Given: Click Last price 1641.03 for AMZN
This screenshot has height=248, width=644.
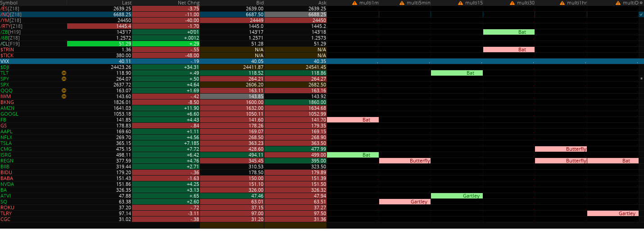Looking at the screenshot, I should [x=100, y=108].
